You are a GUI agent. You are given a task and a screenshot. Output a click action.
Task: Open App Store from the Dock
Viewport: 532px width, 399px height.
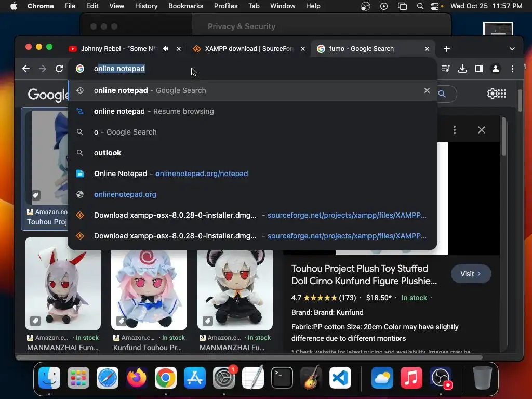click(x=195, y=378)
